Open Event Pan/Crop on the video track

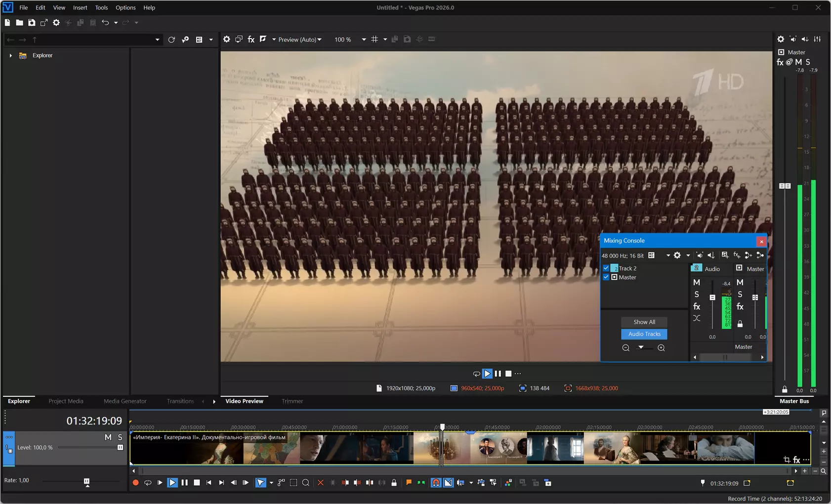pos(787,460)
